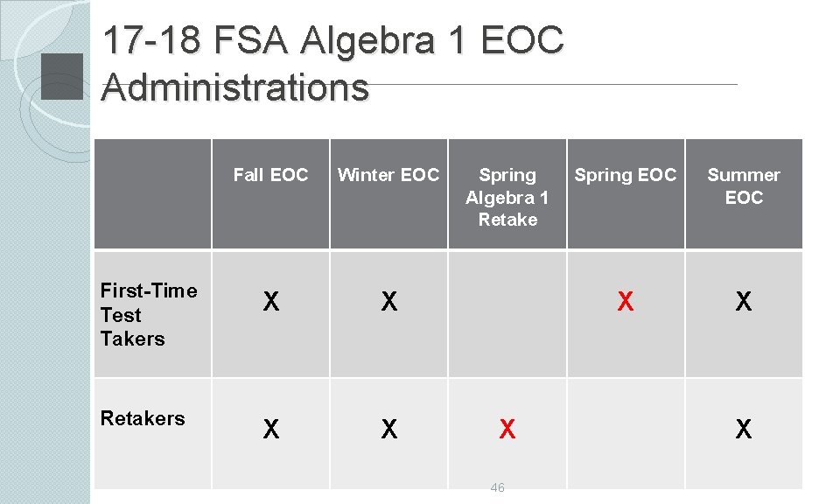Click the red X in the Retakers row
This screenshot has height=504, width=819.
coord(507,430)
